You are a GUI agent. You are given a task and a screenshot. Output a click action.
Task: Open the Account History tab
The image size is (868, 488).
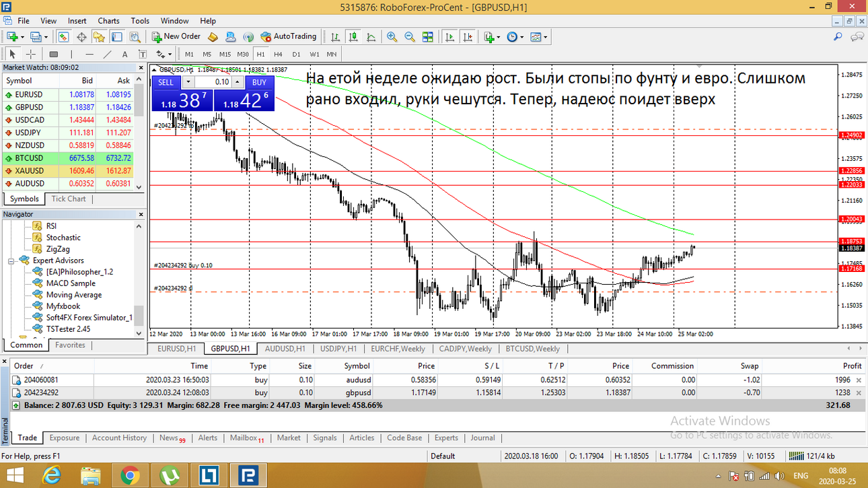(x=119, y=438)
